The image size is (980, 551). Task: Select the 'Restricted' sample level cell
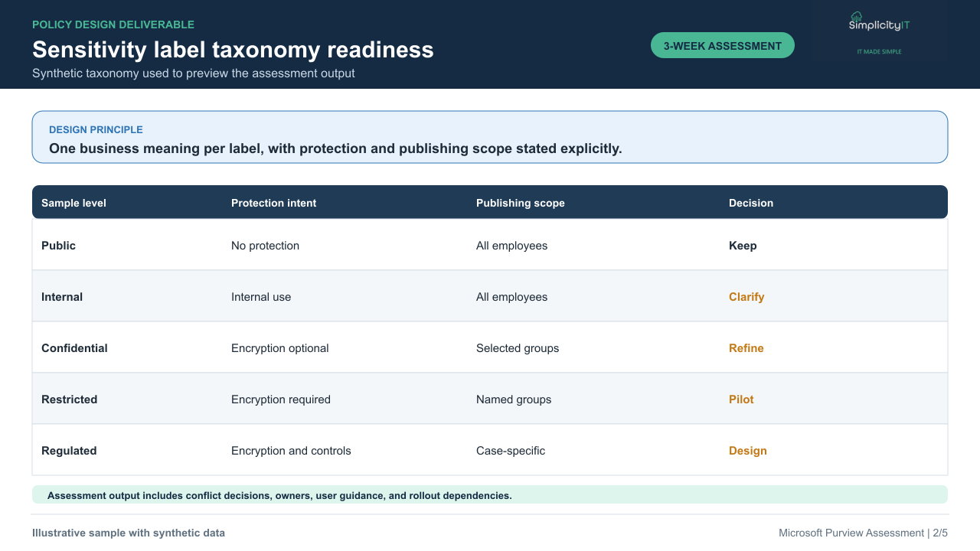point(69,399)
